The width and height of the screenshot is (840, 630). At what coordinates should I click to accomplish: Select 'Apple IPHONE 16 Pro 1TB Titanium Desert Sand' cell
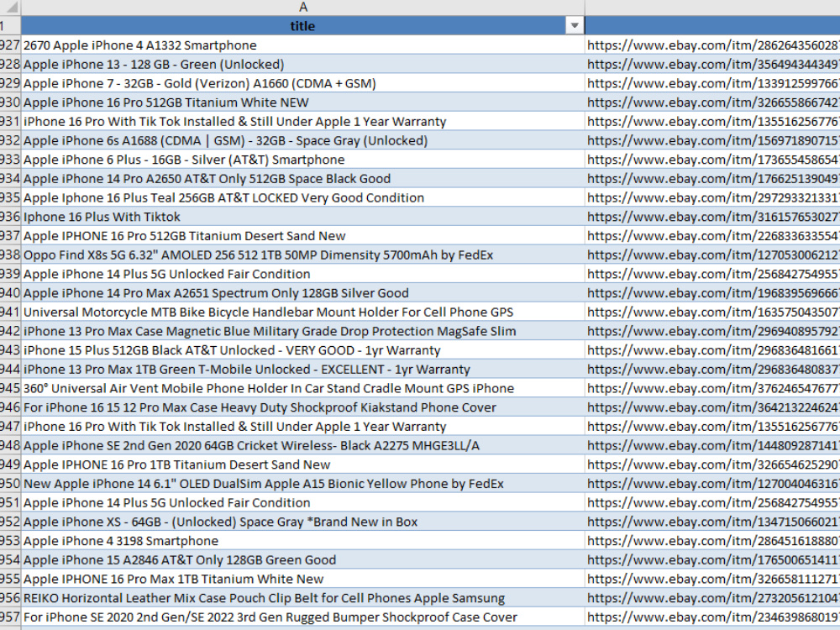point(302,465)
